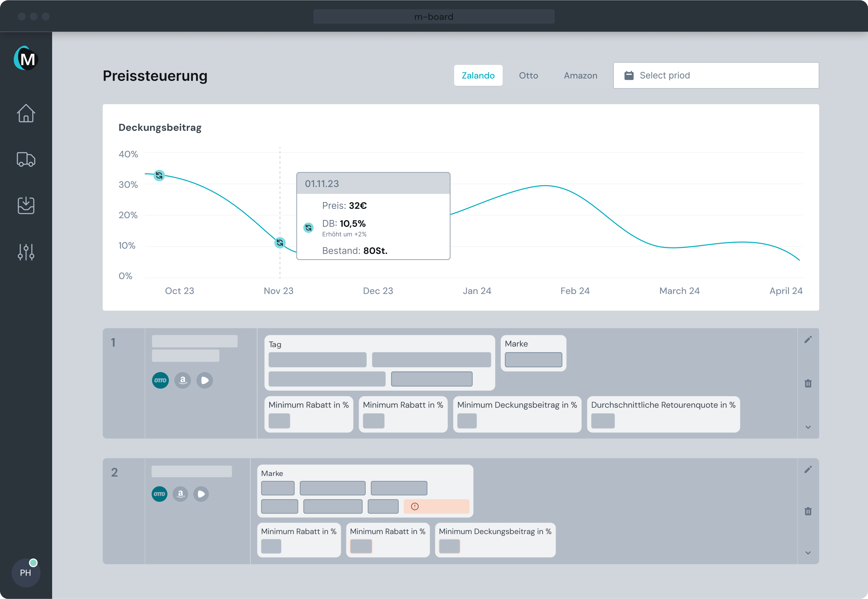Click rule number 2
This screenshot has height=599, width=868.
click(114, 472)
